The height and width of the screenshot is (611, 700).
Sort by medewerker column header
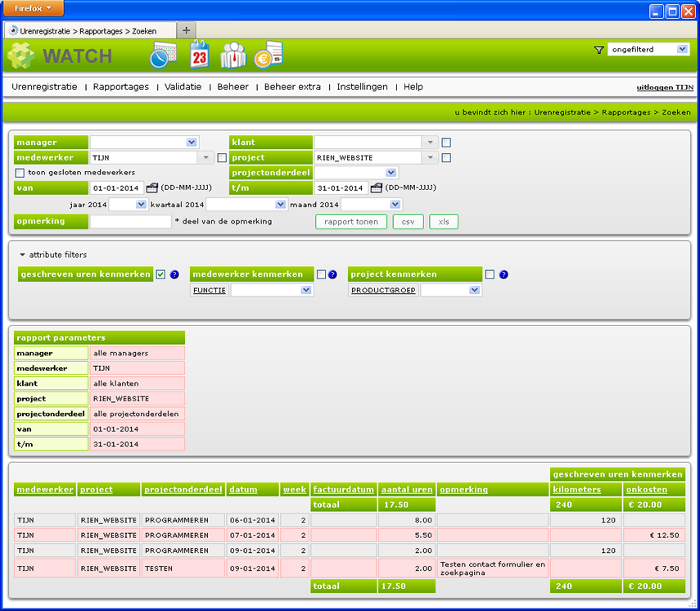click(x=45, y=490)
